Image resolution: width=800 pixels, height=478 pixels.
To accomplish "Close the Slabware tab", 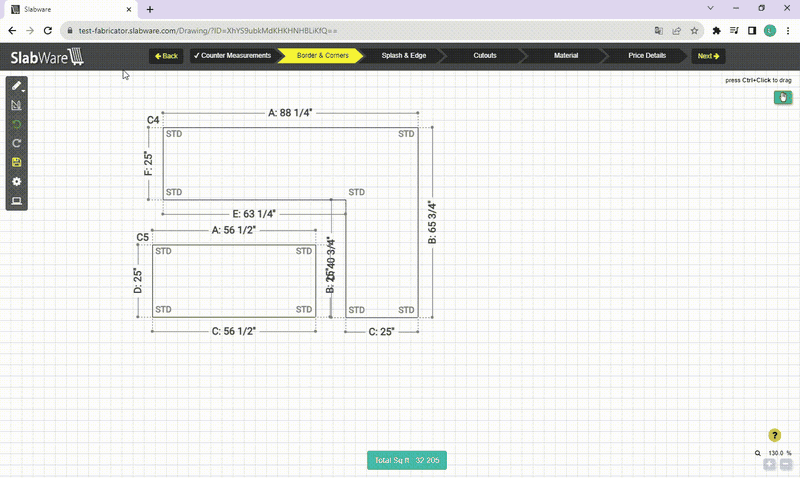I will pos(129,9).
